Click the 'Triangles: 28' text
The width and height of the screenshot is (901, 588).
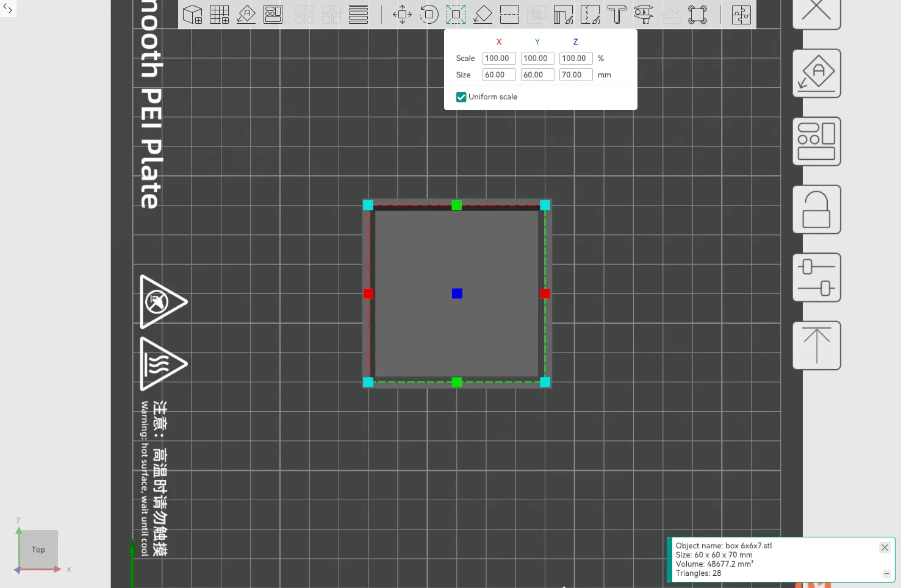click(698, 573)
